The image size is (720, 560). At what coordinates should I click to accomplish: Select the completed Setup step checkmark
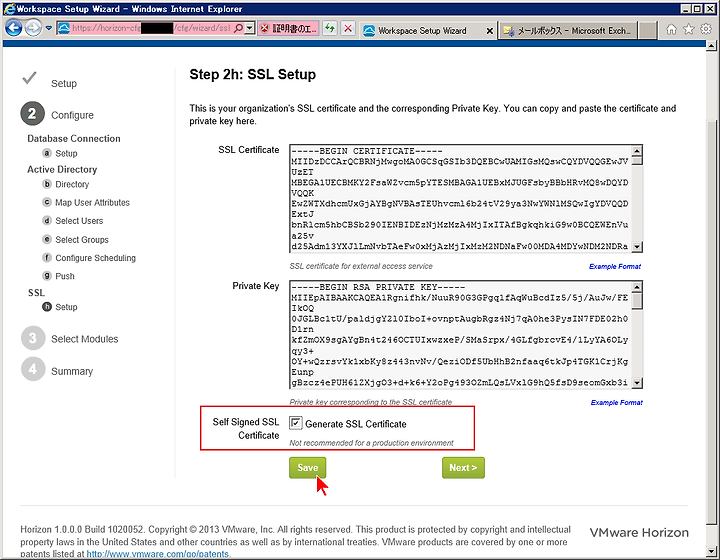[x=29, y=78]
